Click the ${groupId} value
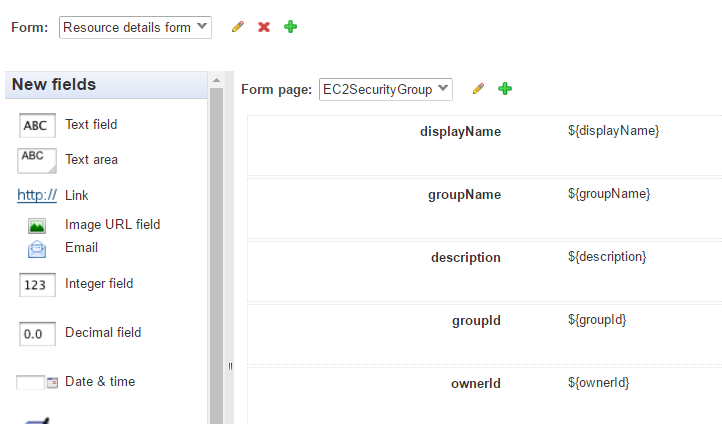 tap(597, 319)
